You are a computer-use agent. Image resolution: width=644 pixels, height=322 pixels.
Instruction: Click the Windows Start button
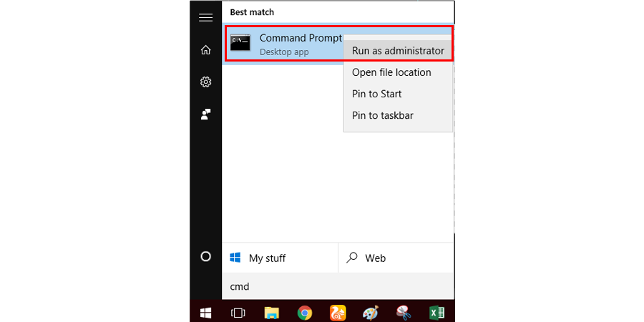(205, 313)
